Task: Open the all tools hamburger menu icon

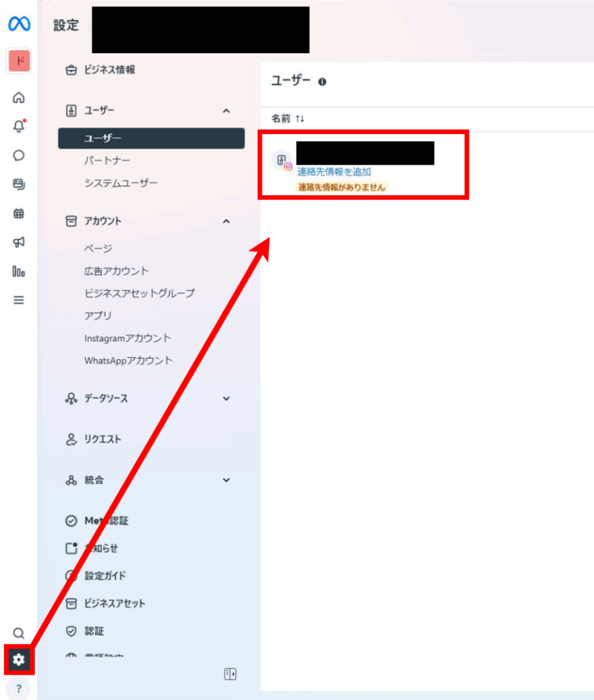Action: (18, 300)
